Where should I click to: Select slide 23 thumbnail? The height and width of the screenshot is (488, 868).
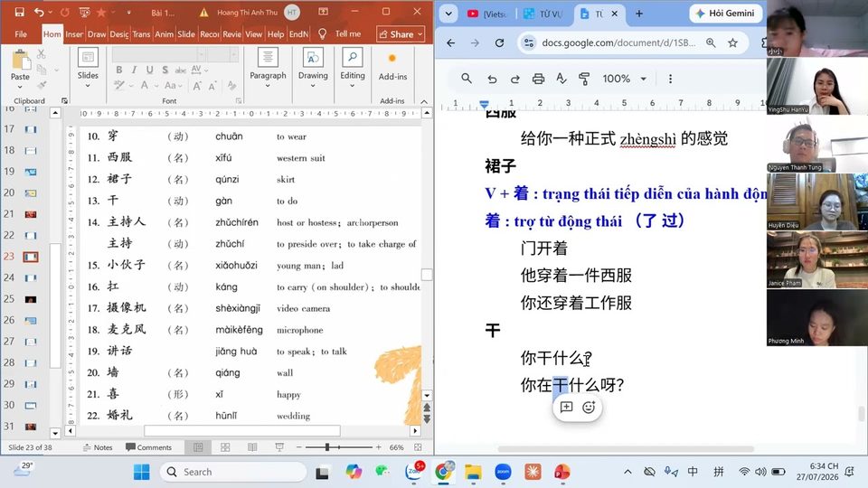point(31,257)
